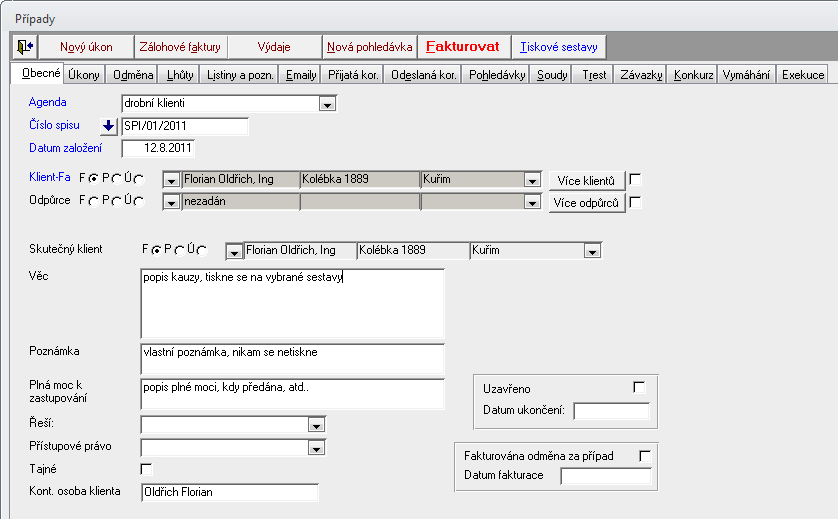The height and width of the screenshot is (519, 838).
Task: Open the Nový úkon button
Action: tap(86, 47)
